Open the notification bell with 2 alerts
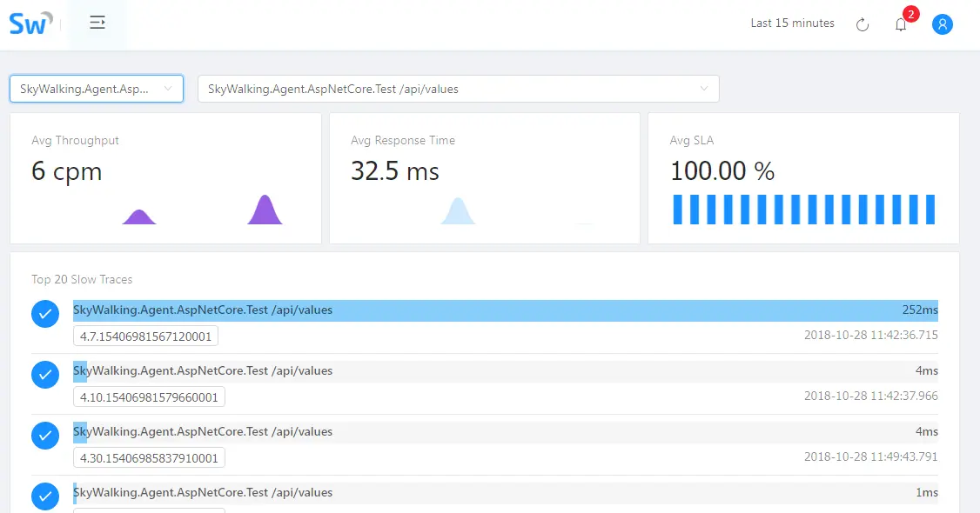980x513 pixels. click(901, 24)
